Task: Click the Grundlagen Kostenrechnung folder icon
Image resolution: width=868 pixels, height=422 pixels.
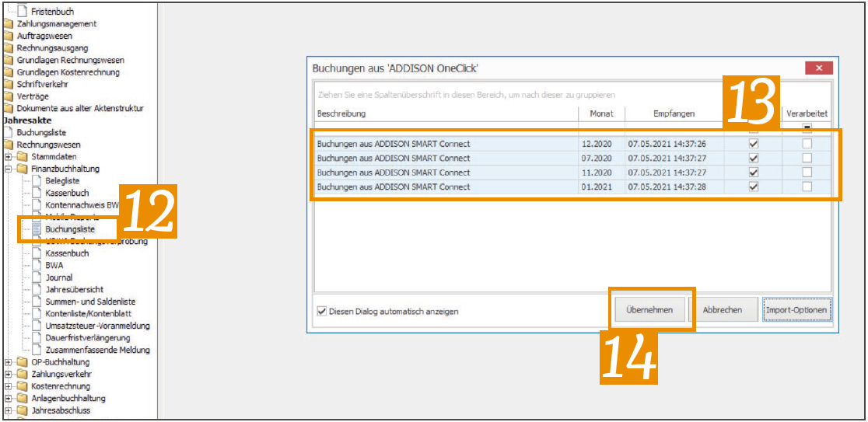Action: [9, 72]
